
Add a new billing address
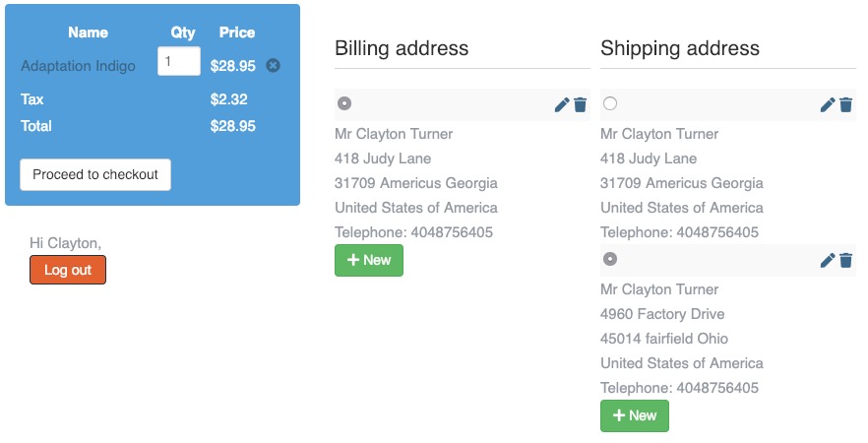click(x=369, y=260)
